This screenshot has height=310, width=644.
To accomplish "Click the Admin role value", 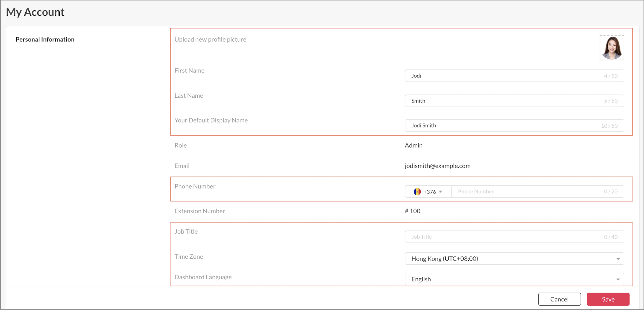I will click(414, 145).
